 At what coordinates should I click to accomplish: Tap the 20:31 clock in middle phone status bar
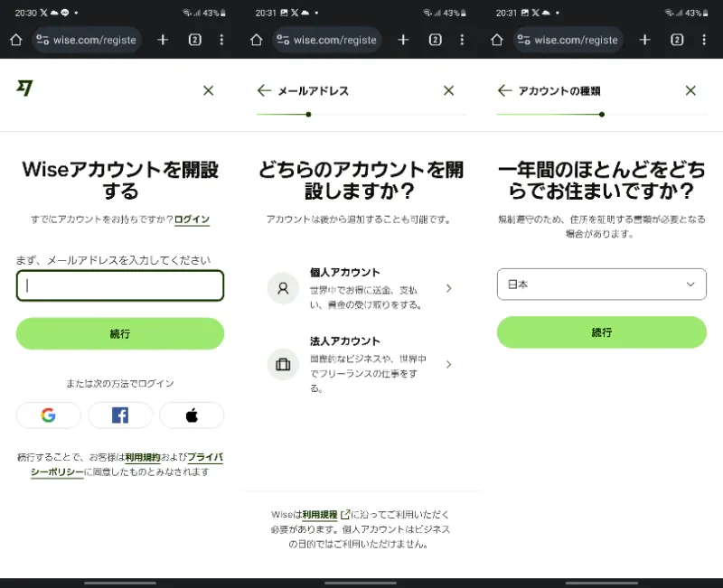point(266,13)
